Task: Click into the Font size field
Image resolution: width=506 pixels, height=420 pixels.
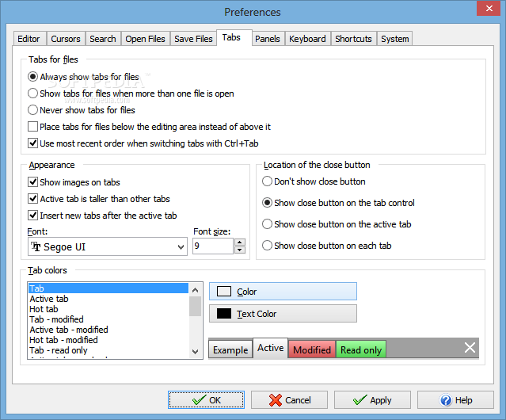Action: coord(213,246)
